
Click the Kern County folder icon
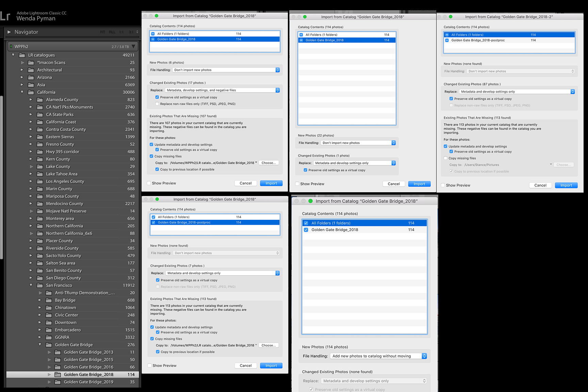40,159
